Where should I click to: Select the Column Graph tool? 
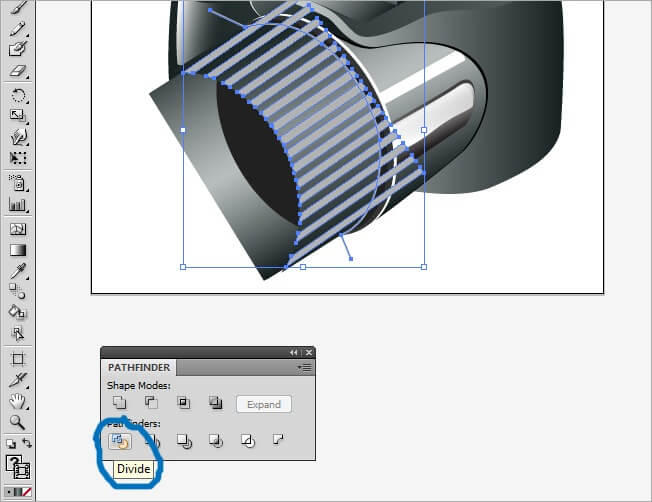[18, 204]
